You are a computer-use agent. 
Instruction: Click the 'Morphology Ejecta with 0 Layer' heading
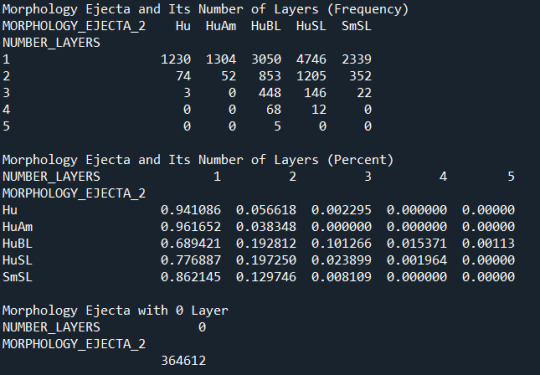tap(115, 311)
